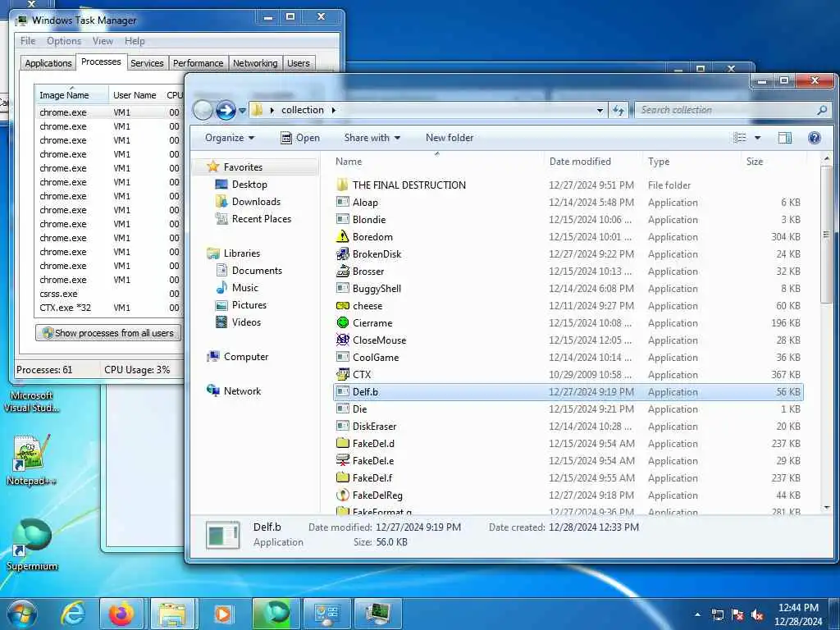Expand the collection breadcrumb arrow
Viewport: 840px width, 630px height.
[334, 110]
